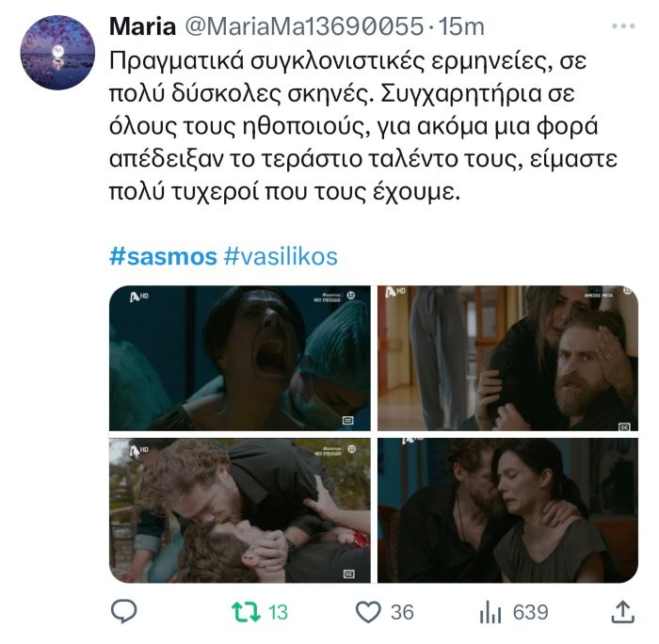Open the #sasmos hashtag link

(x=163, y=256)
